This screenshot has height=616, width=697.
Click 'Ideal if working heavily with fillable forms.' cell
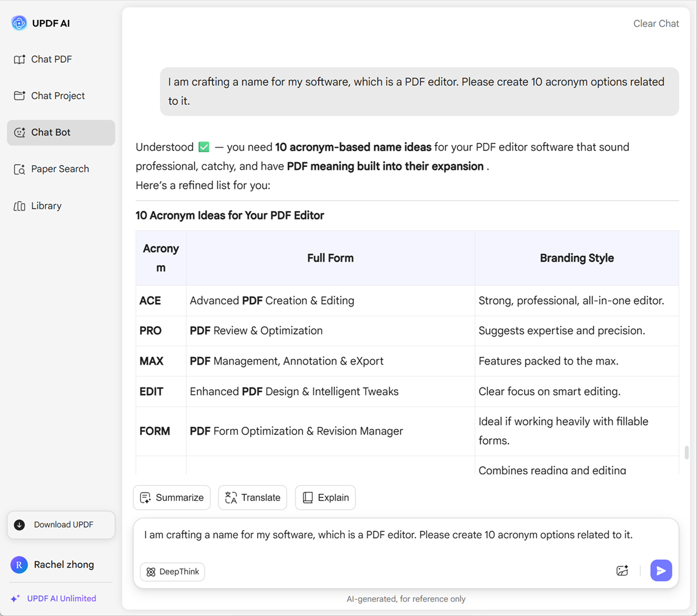click(577, 431)
